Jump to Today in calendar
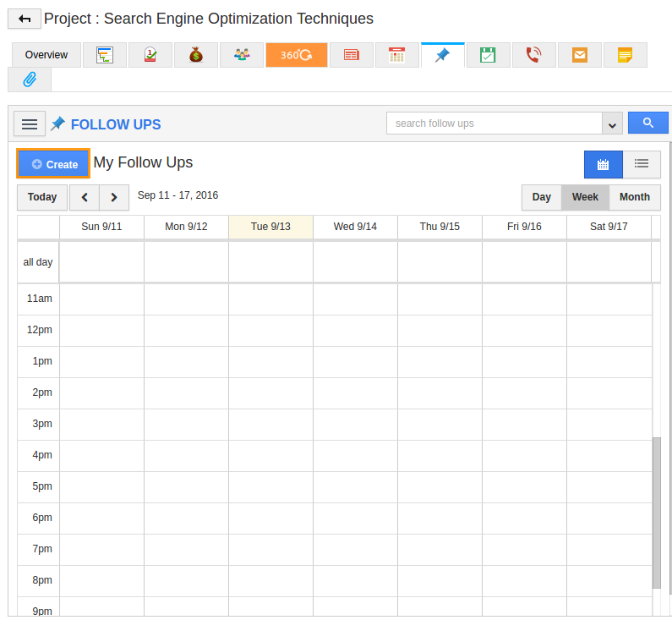The height and width of the screenshot is (620, 672). (x=42, y=197)
